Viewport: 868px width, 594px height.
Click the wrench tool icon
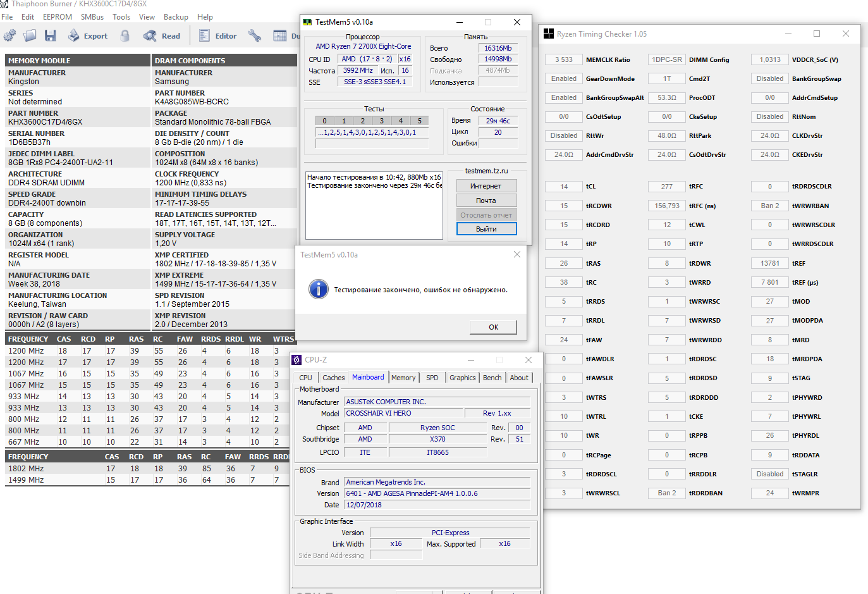[255, 36]
